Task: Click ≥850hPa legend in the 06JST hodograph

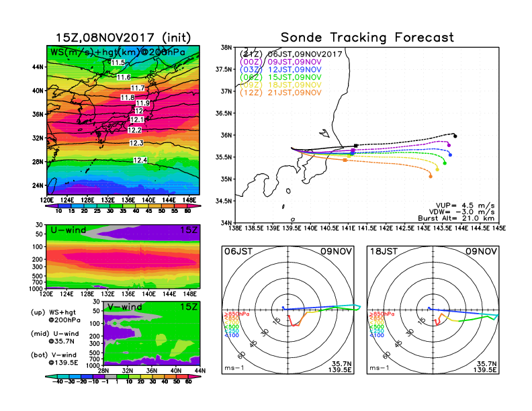Action: tap(236, 314)
